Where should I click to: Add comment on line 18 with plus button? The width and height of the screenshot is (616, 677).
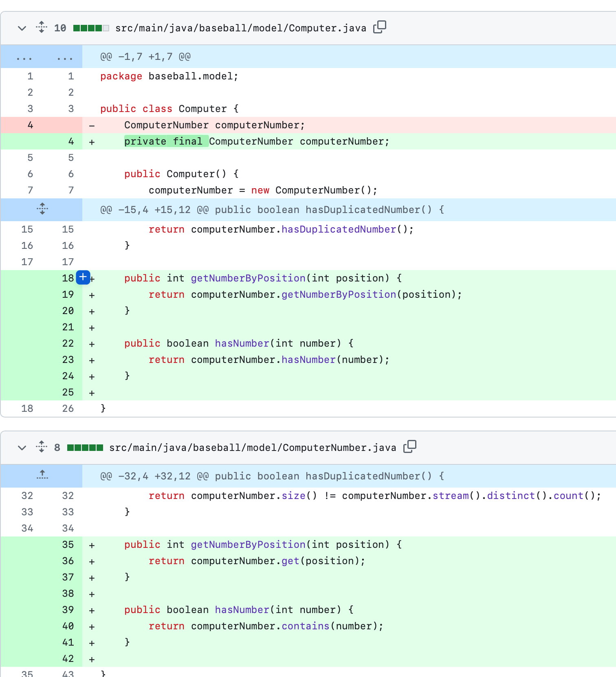point(83,277)
